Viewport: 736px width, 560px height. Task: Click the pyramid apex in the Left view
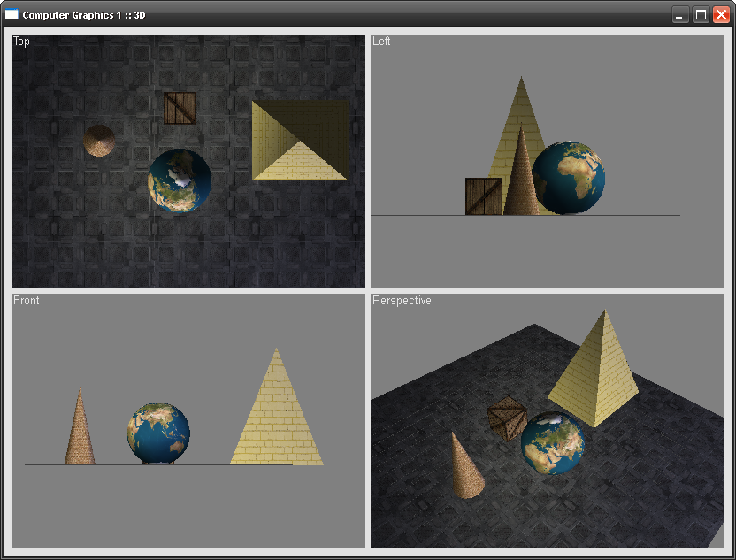[x=521, y=78]
